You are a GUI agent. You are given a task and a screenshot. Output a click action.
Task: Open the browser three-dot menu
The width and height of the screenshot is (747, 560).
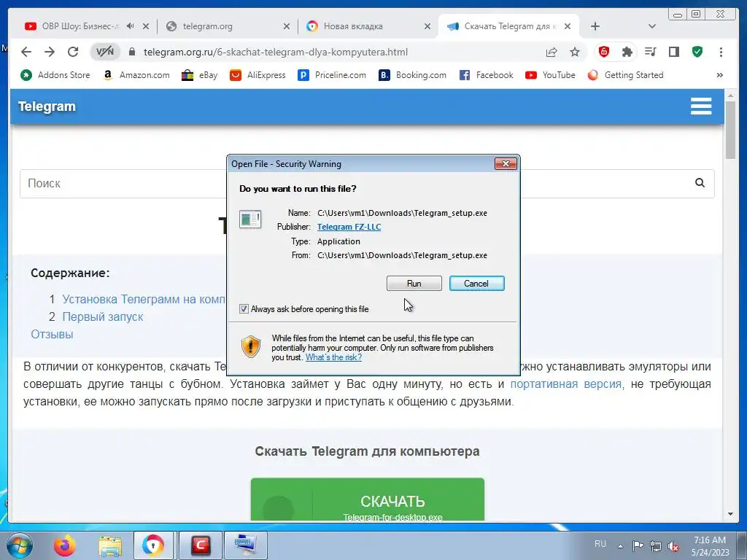coord(721,52)
